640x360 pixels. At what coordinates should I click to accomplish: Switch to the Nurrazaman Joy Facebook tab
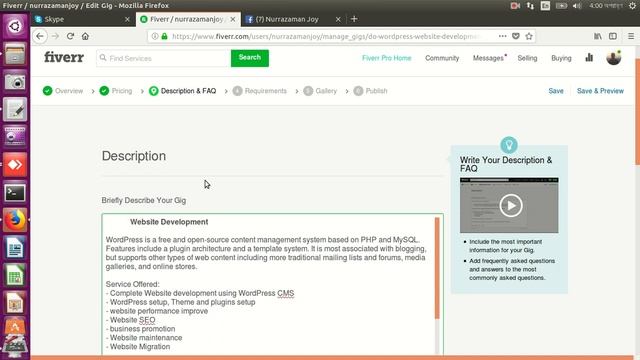coord(293,19)
